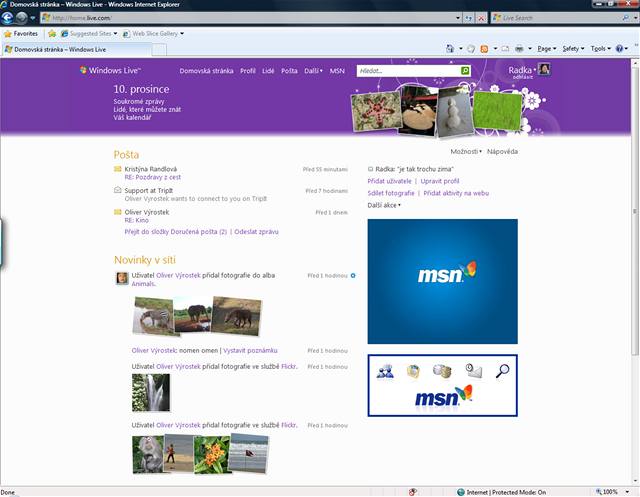This screenshot has width=640, height=497.
Task: Click the large MSN banner advertisement
Action: (x=442, y=281)
